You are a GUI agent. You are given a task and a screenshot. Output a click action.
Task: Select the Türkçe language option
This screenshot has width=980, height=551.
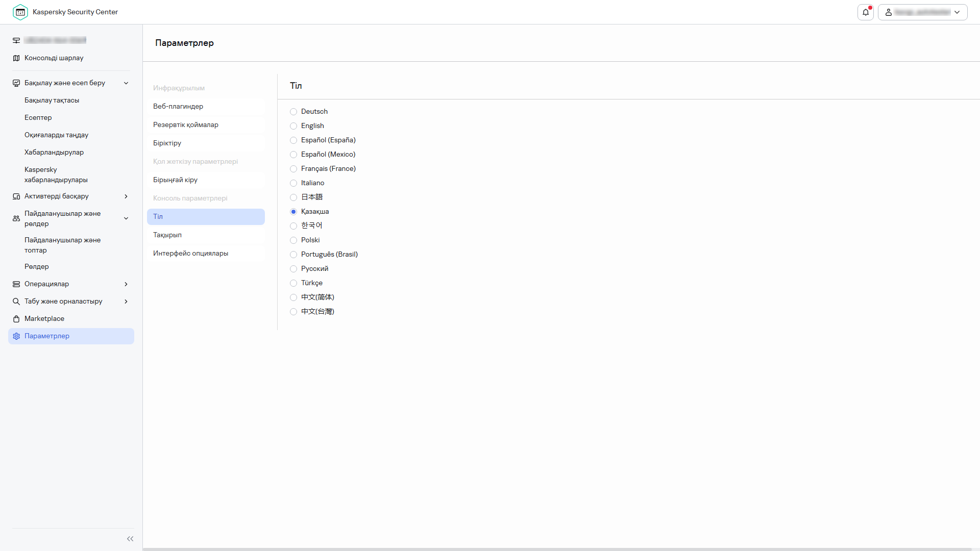[293, 283]
